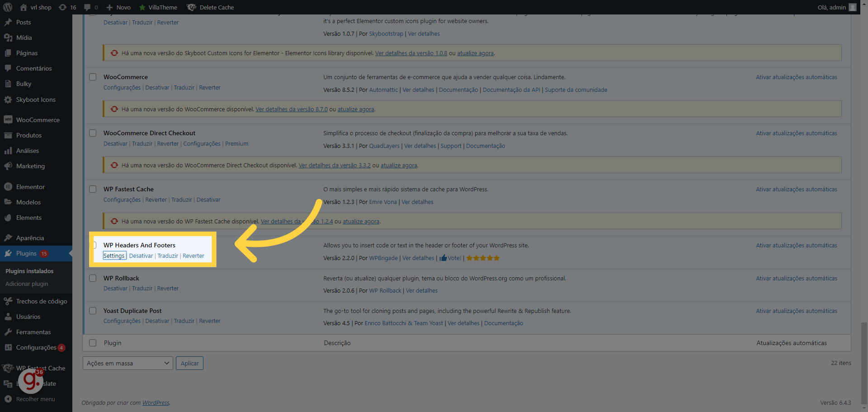
Task: Click the Vote thumbs-up icon
Action: [443, 258]
